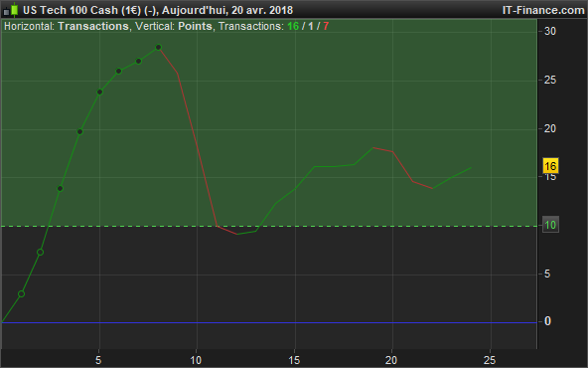
Task: Click the 25 label on horizontal axis
Action: click(x=490, y=360)
